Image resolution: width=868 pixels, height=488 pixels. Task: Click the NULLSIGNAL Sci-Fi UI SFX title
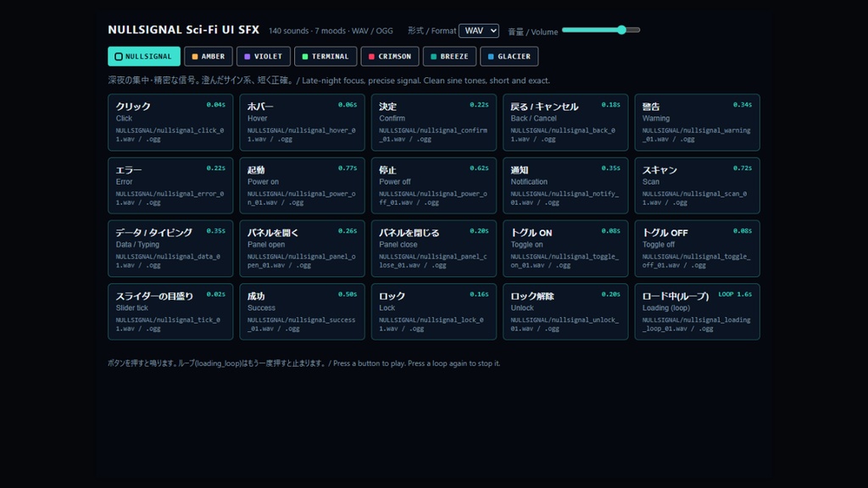point(183,30)
